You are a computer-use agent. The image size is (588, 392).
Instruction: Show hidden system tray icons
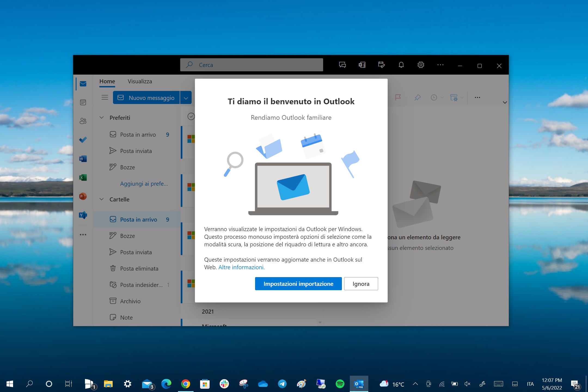tap(415, 384)
